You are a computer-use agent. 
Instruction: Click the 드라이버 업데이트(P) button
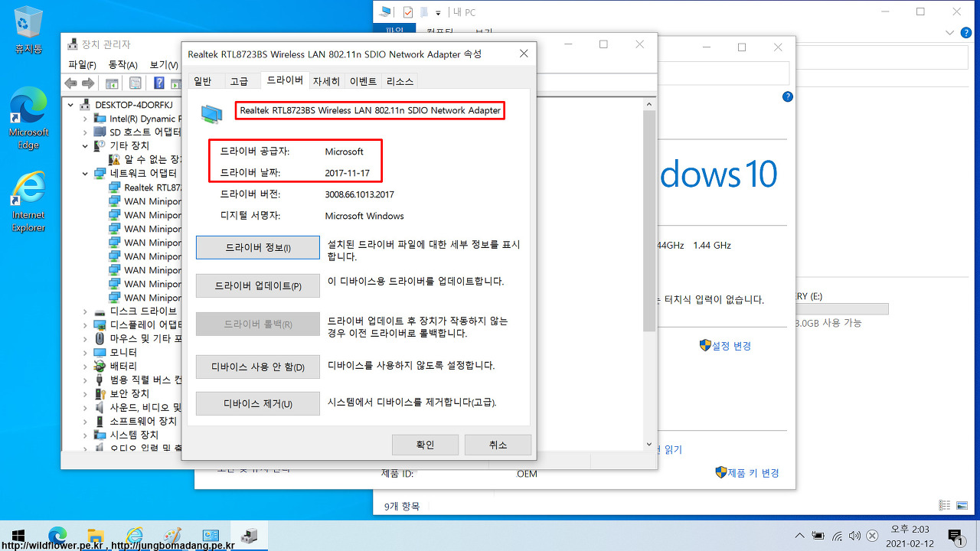(x=258, y=285)
